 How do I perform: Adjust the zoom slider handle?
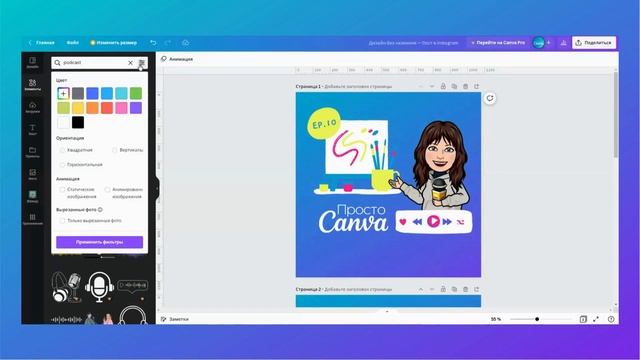(537, 319)
